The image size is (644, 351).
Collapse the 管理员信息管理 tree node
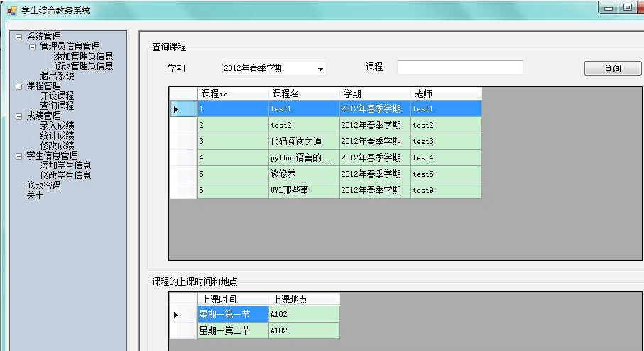pyautogui.click(x=33, y=47)
